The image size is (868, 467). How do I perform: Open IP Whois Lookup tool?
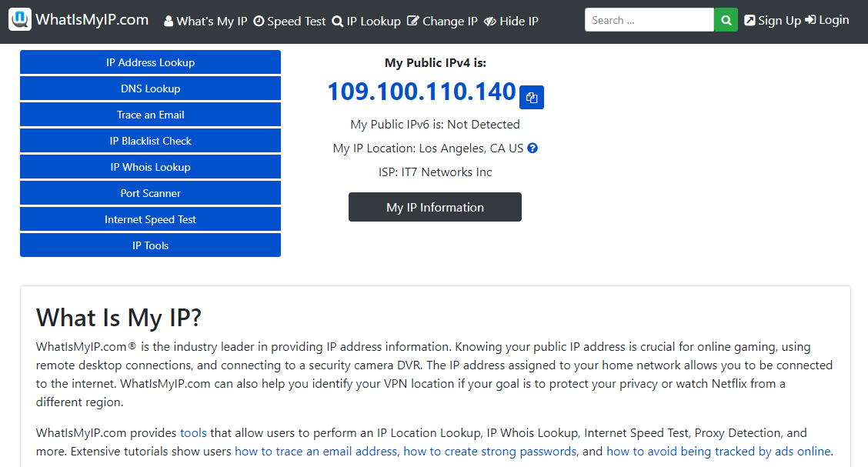click(x=151, y=167)
